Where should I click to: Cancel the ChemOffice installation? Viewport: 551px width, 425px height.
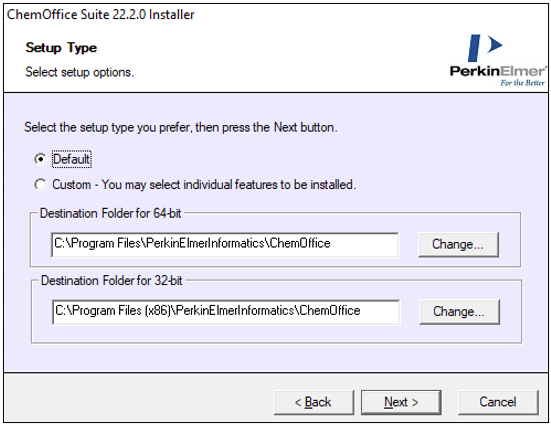click(x=498, y=402)
